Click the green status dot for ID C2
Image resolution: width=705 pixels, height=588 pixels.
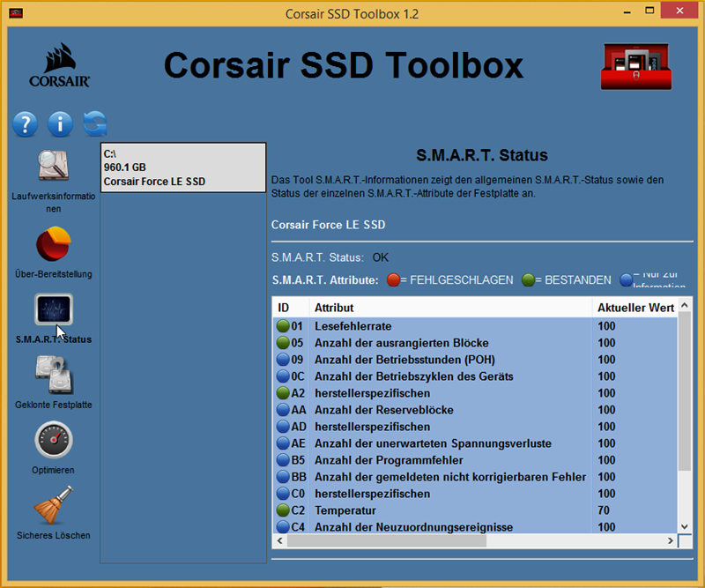coord(283,510)
